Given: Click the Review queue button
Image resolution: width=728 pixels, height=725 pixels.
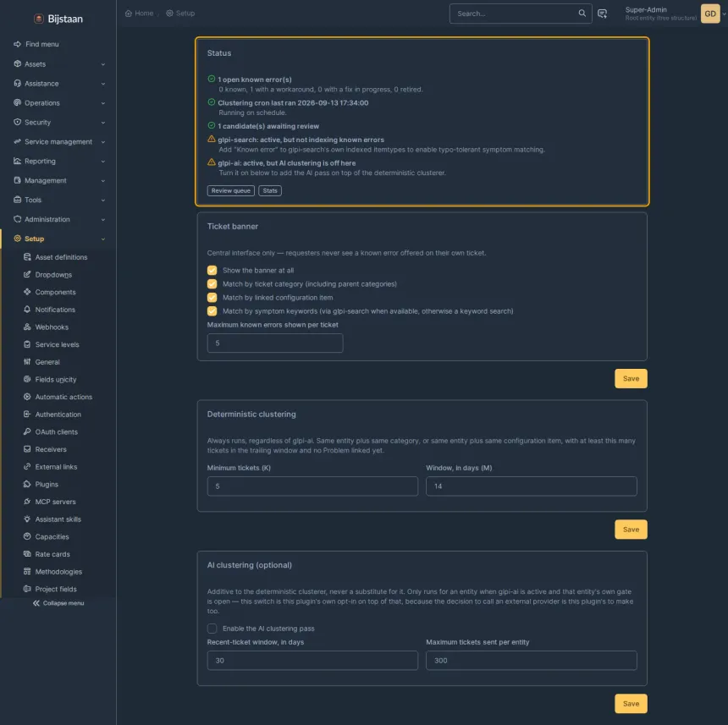Looking at the screenshot, I should tap(231, 190).
